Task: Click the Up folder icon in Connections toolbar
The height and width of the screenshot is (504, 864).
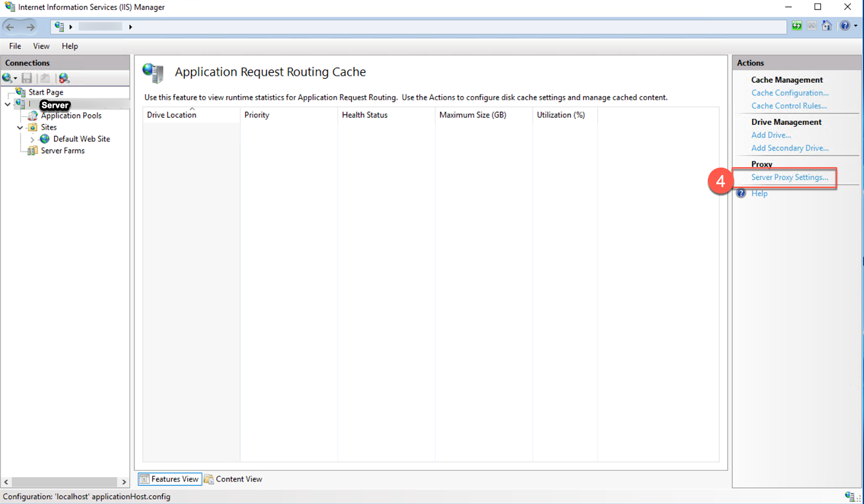Action: coord(45,78)
